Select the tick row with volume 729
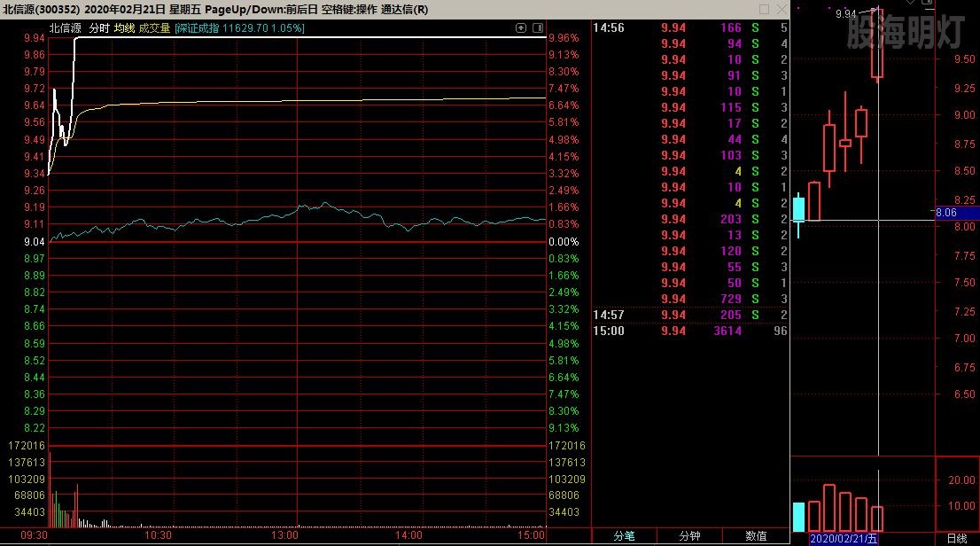This screenshot has width=980, height=546. [x=690, y=299]
